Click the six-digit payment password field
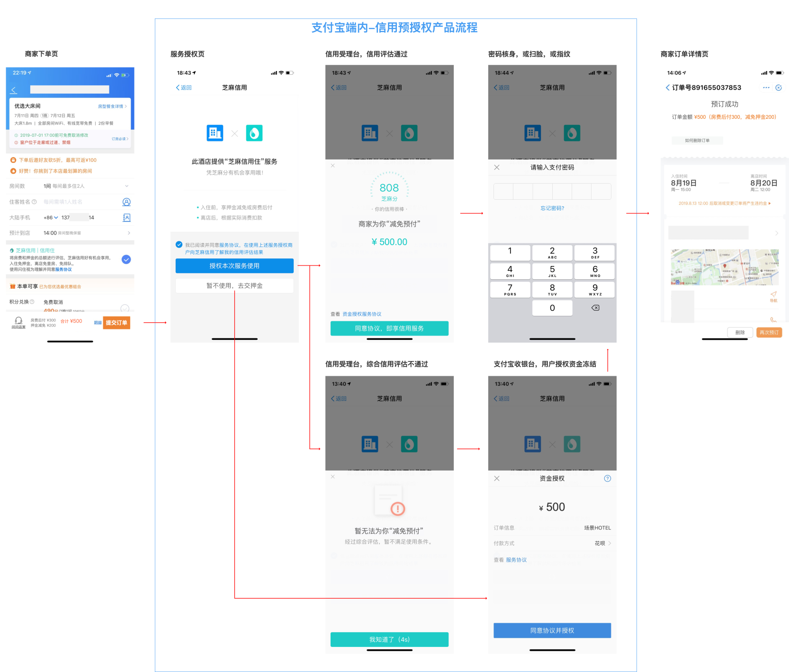Viewport: 789px width, 672px height. tap(552, 191)
